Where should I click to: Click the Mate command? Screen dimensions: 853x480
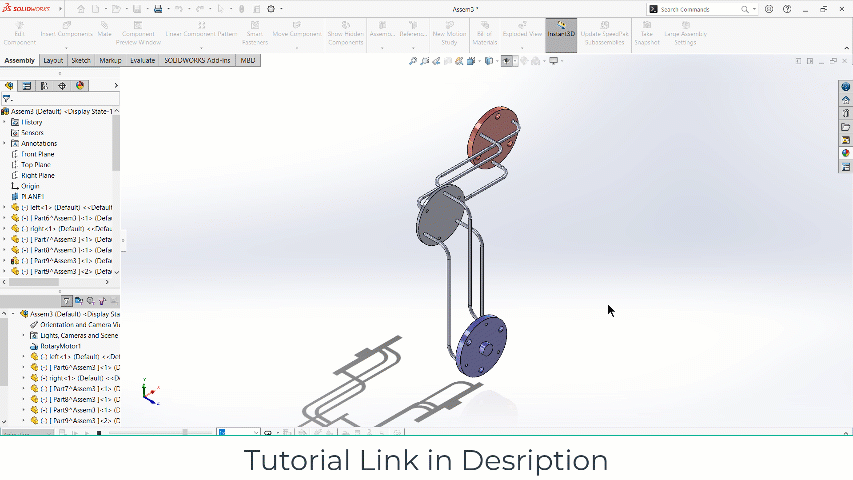tap(104, 30)
